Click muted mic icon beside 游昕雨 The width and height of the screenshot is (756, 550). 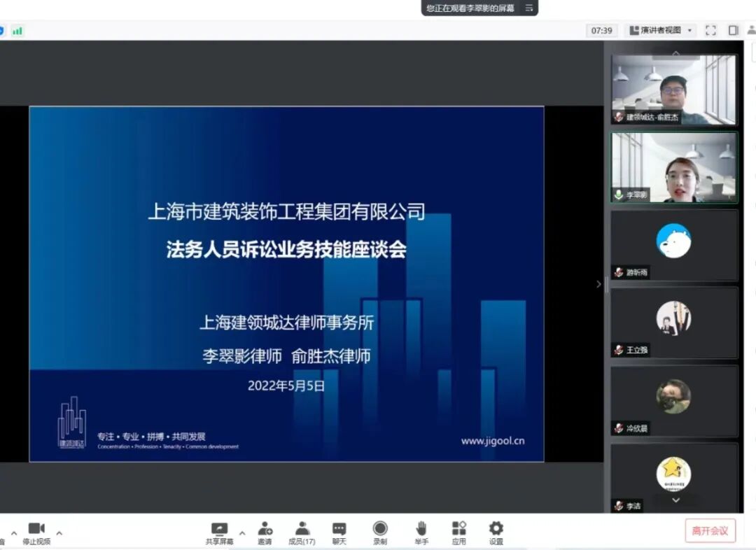click(x=619, y=272)
